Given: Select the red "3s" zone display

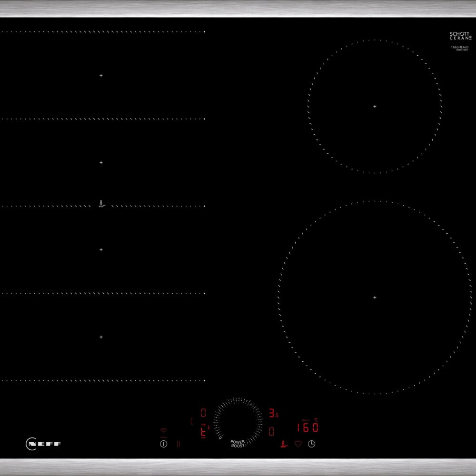Looking at the screenshot, I should point(274,413).
